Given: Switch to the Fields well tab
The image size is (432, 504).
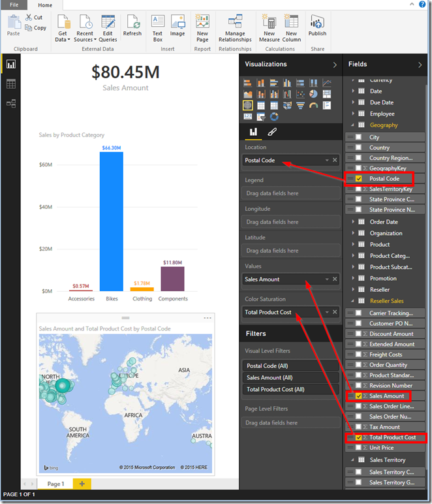Looking at the screenshot, I should [253, 132].
